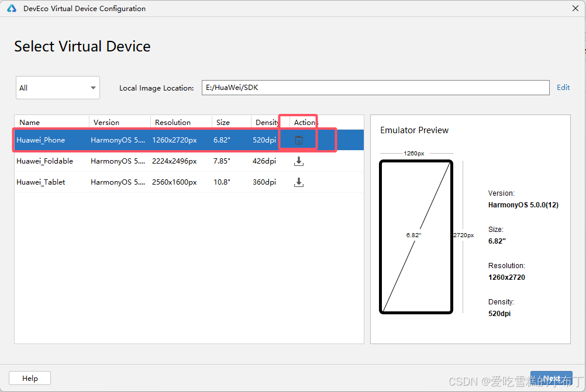Sort by the Version column header
Image resolution: width=586 pixels, height=392 pixels.
pos(119,122)
